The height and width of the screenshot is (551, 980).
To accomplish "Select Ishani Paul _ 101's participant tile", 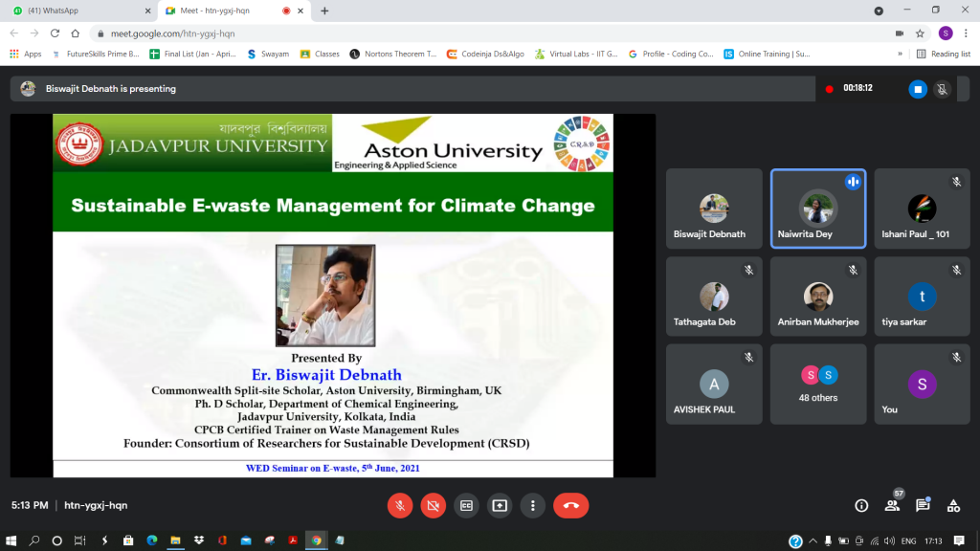I will (x=922, y=209).
